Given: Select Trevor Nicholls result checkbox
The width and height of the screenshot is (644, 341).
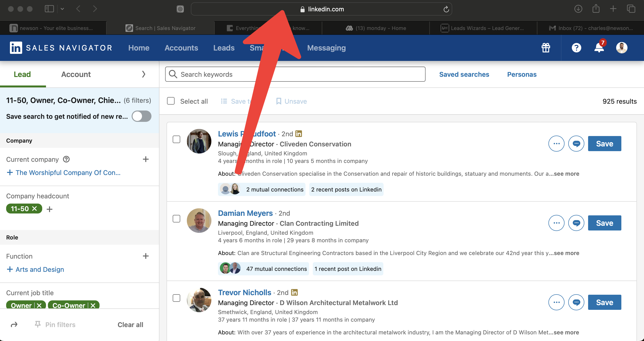Looking at the screenshot, I should pos(176,298).
